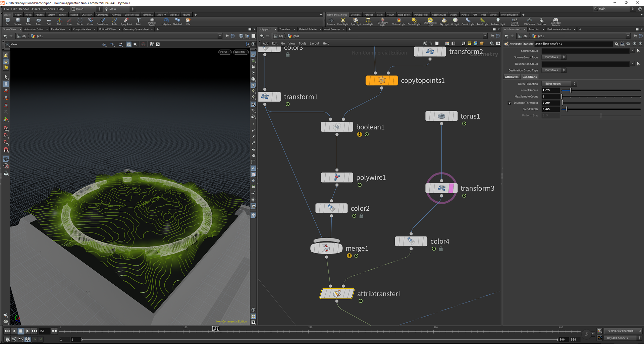
Task: Jump to the first frame
Action: click(x=7, y=331)
